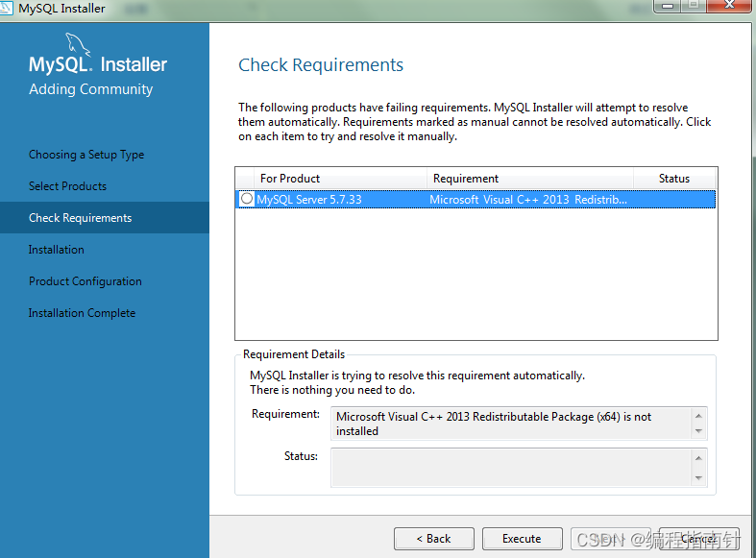This screenshot has height=558, width=756.
Task: Select the radio circle beside MySQL Server 5.7.33
Action: click(x=247, y=199)
